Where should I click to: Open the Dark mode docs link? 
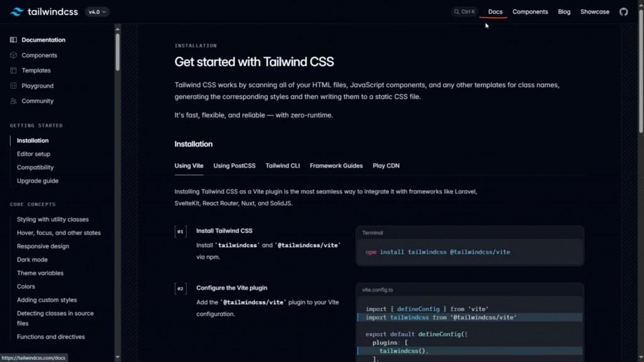click(32, 260)
